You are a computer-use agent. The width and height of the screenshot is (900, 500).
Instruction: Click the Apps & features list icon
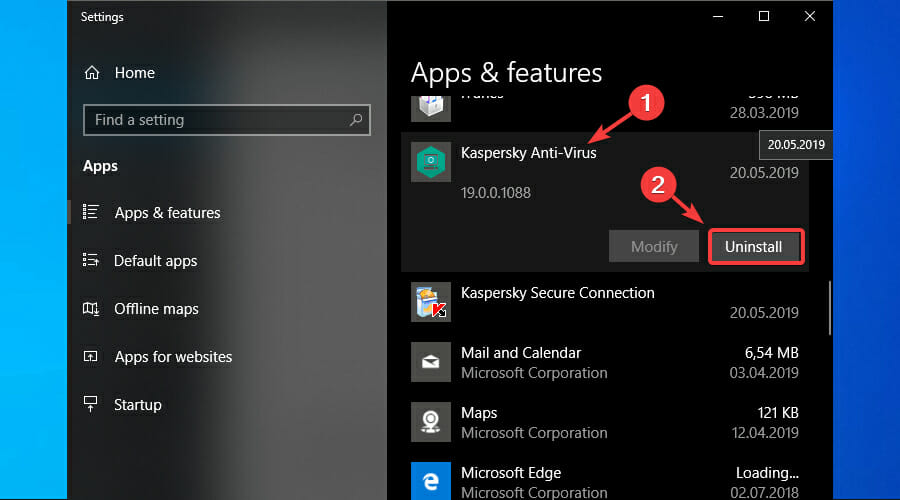click(x=91, y=212)
